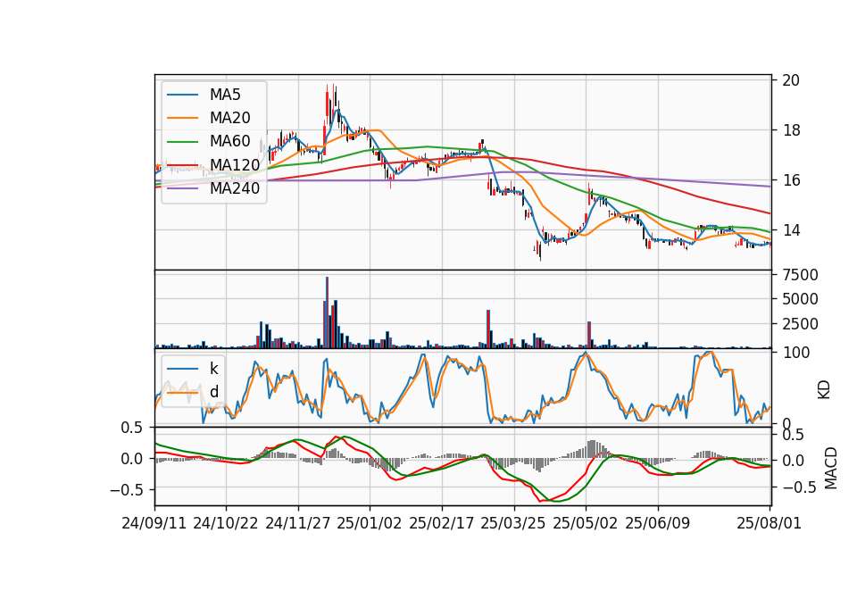Click the MA240 legend label

235,188
